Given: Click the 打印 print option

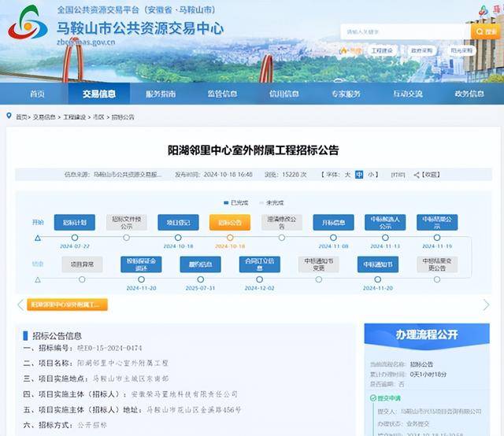Looking at the screenshot, I should click(x=398, y=175).
